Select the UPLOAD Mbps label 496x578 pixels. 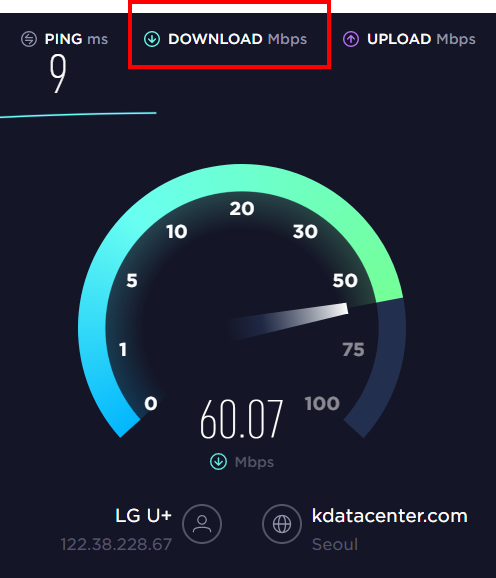point(421,39)
